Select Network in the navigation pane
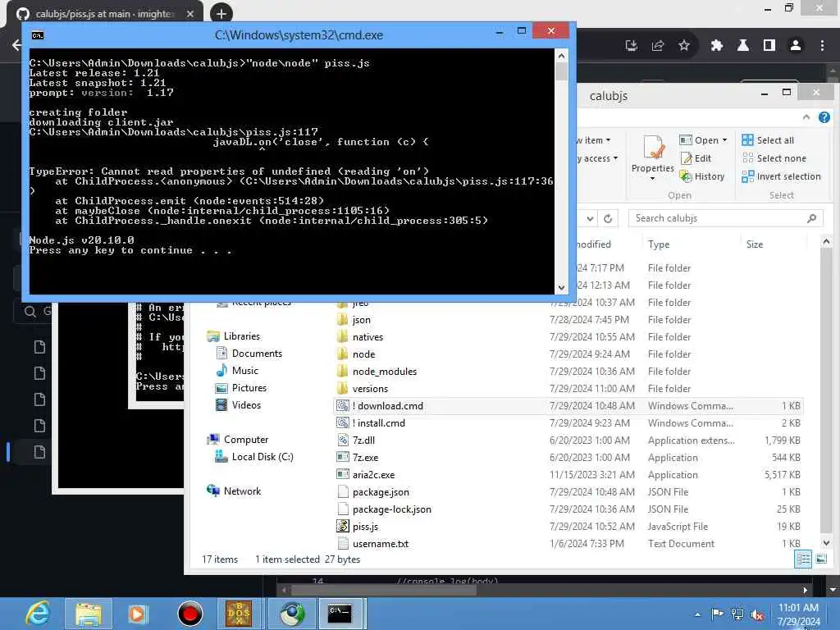 pos(242,491)
